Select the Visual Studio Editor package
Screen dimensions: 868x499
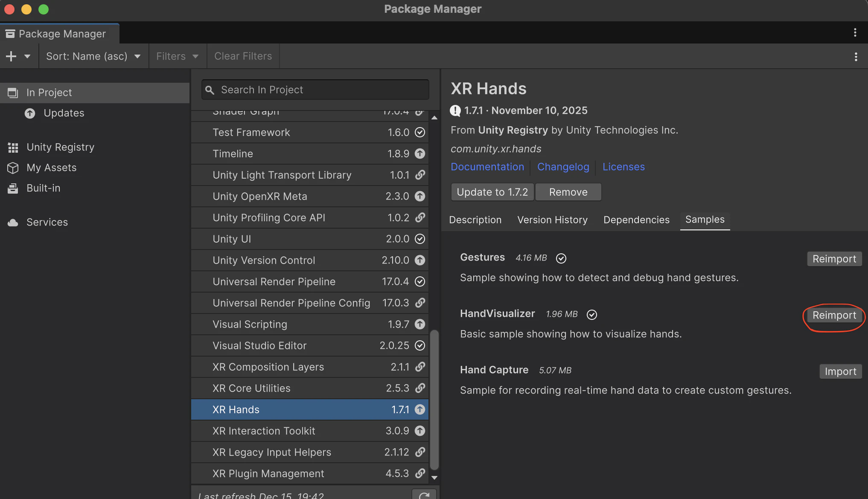(310, 345)
